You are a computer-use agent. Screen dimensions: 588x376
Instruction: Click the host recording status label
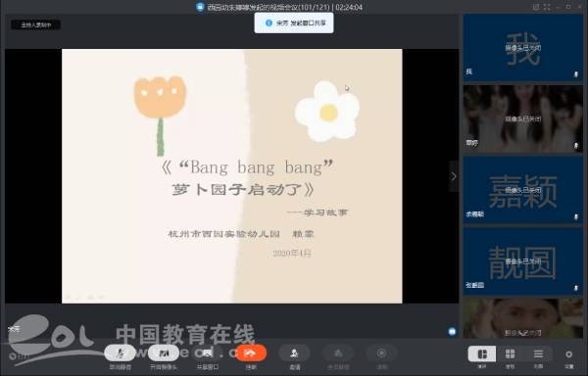pyautogui.click(x=36, y=25)
